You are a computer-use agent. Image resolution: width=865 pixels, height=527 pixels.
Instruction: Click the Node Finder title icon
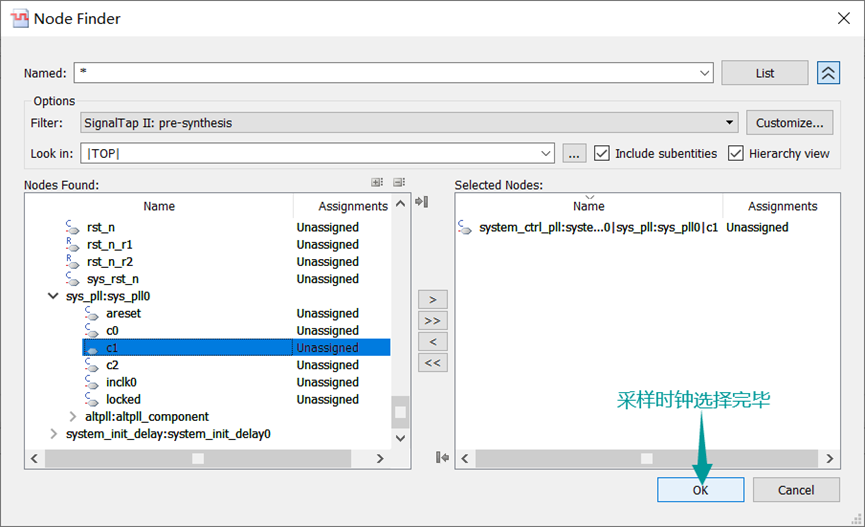(x=20, y=18)
